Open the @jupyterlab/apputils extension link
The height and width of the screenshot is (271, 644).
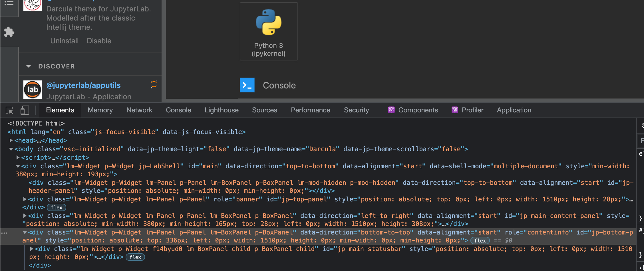point(83,85)
